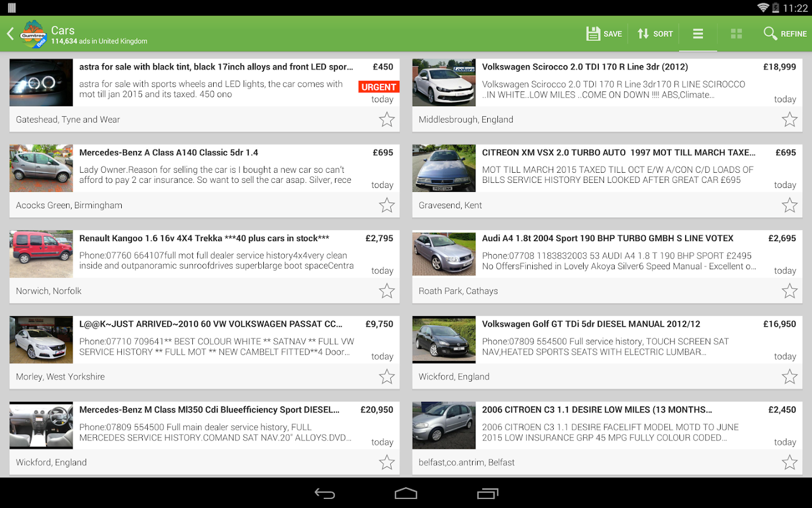The height and width of the screenshot is (508, 812).
Task: Click the £20,950 price
Action: pos(377,410)
